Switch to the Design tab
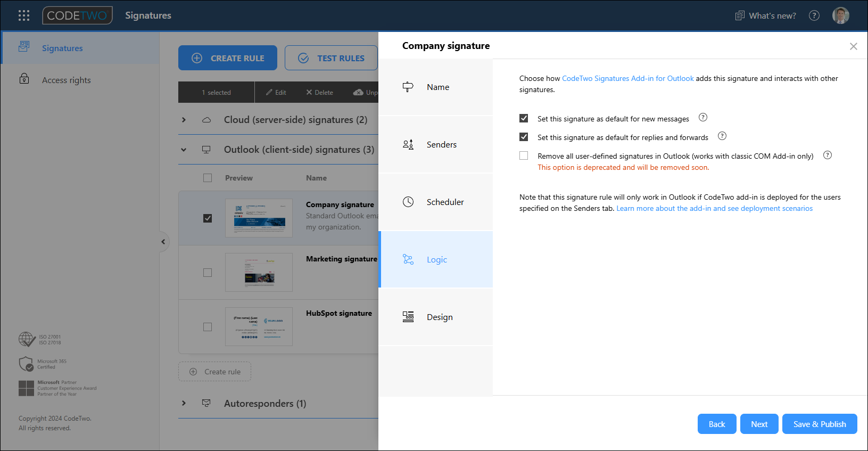This screenshot has width=868, height=451. [x=436, y=317]
